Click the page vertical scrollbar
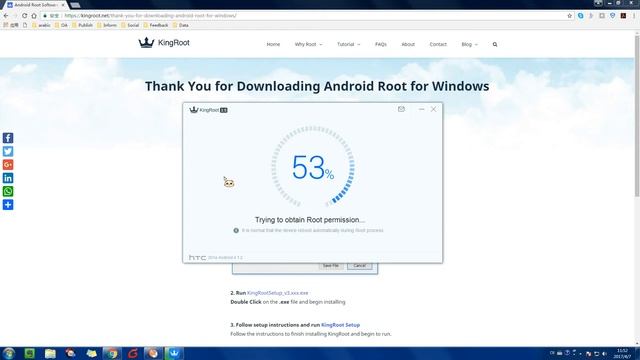640x360 pixels. tap(637, 116)
